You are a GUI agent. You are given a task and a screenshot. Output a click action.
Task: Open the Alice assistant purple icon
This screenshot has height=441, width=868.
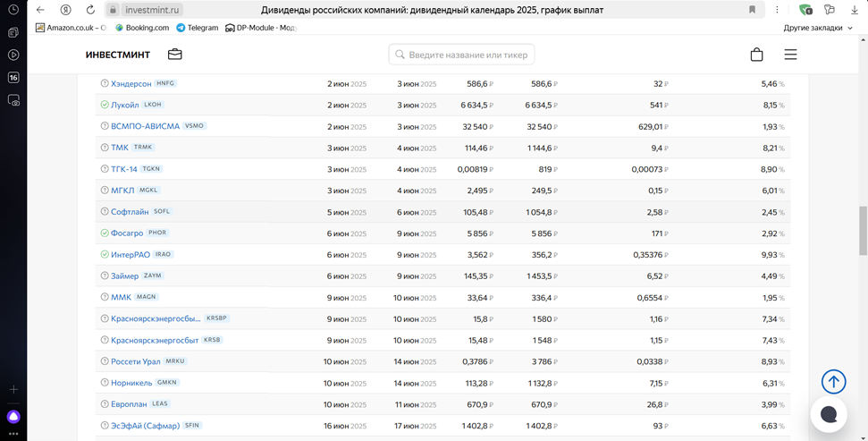pos(13,416)
